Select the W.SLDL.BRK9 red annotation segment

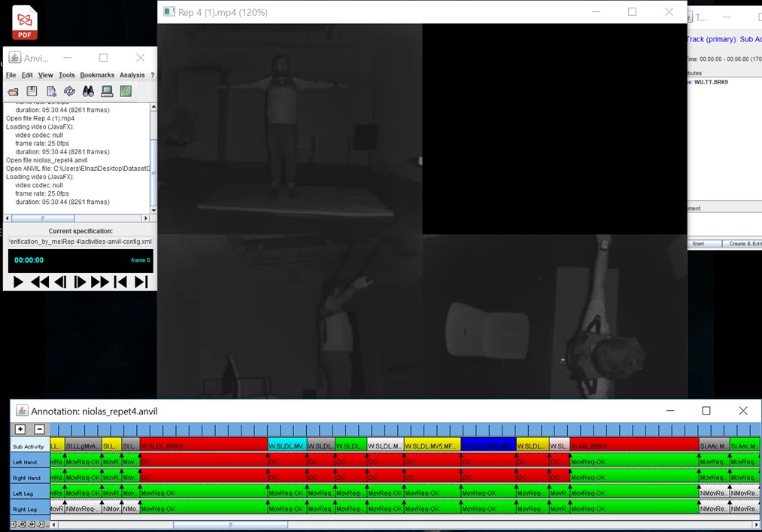tap(203, 446)
